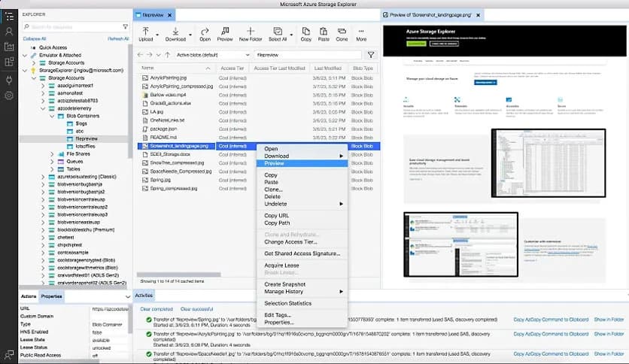This screenshot has width=629, height=364.
Task: Click the Clone toolbar button
Action: pos(342,35)
